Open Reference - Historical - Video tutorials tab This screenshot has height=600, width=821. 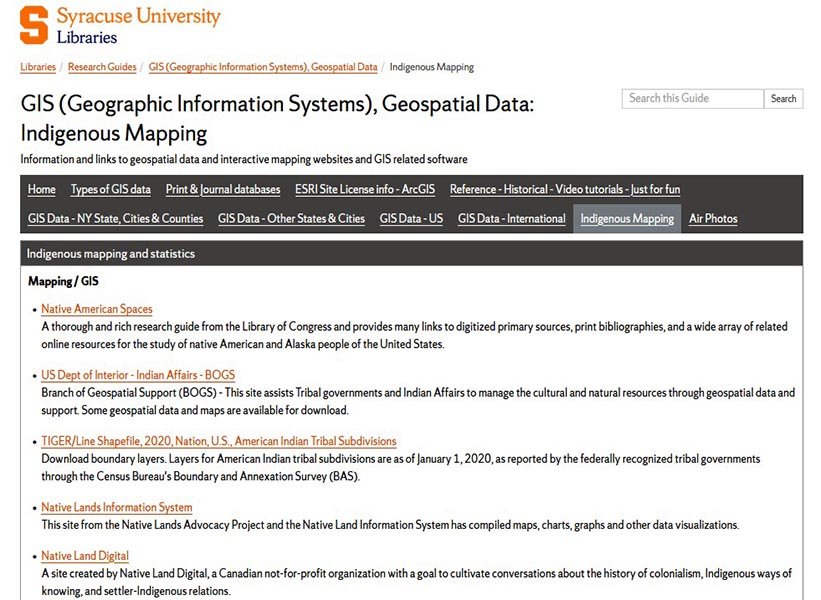coord(565,190)
